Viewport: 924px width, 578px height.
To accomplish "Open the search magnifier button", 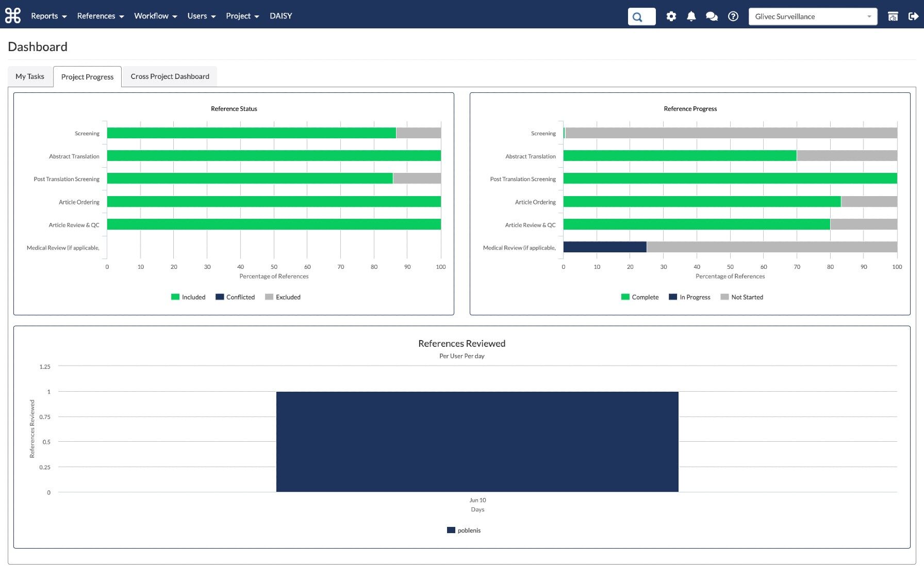I will 641,17.
